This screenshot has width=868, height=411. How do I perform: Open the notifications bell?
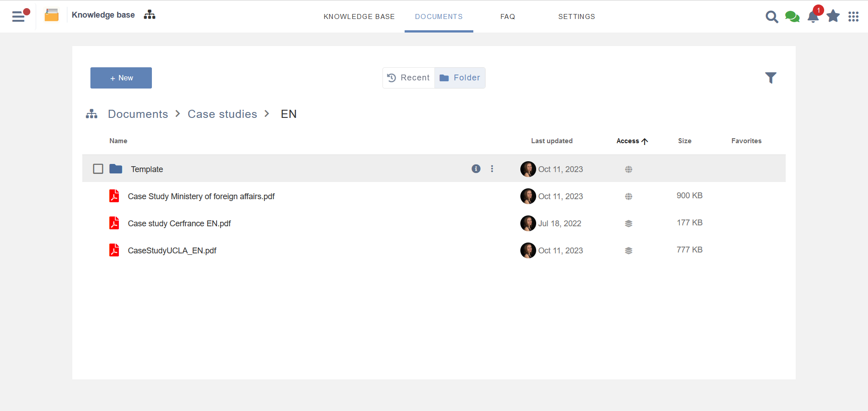click(813, 17)
